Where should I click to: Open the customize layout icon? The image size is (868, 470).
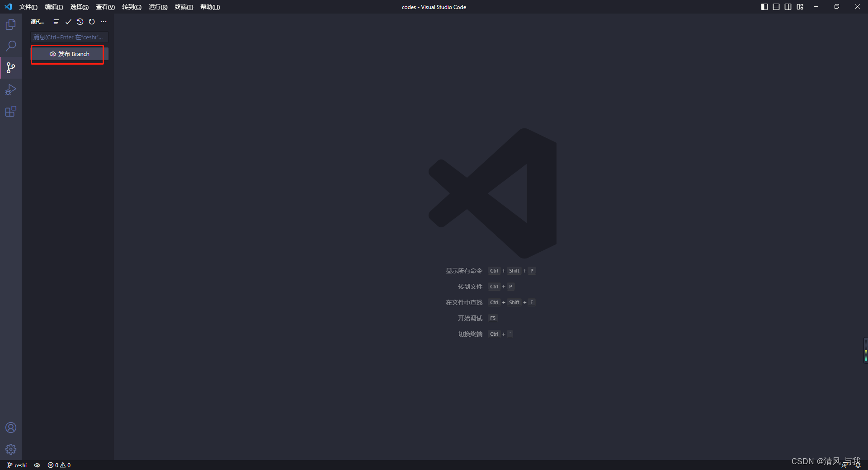click(x=800, y=7)
